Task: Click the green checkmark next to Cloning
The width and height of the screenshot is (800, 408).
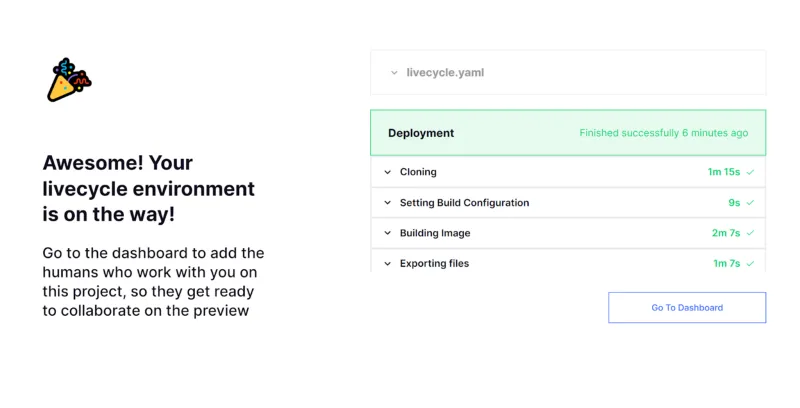Action: tap(750, 172)
